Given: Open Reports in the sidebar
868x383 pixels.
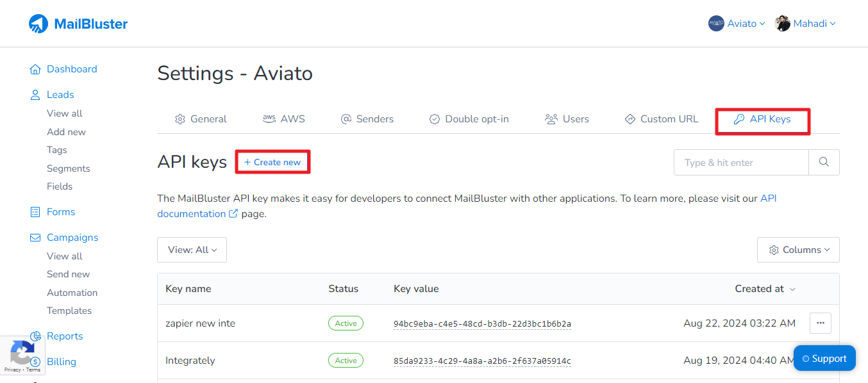Looking at the screenshot, I should [x=65, y=336].
